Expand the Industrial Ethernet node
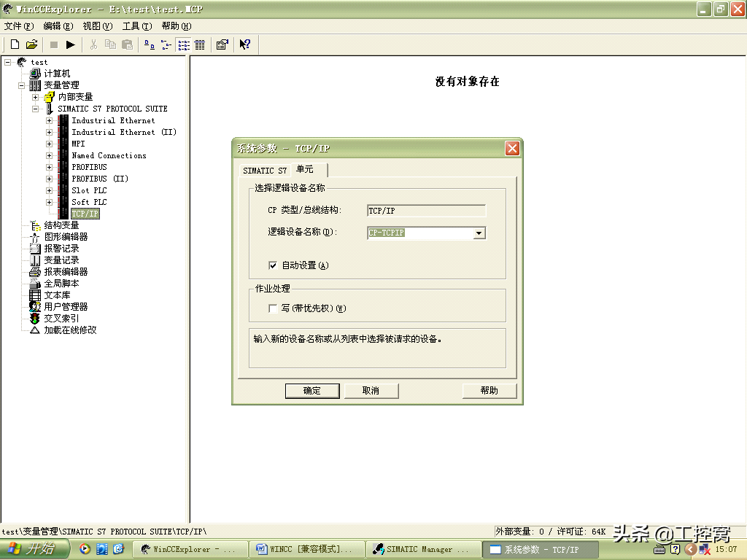The width and height of the screenshot is (747, 560). (x=50, y=121)
